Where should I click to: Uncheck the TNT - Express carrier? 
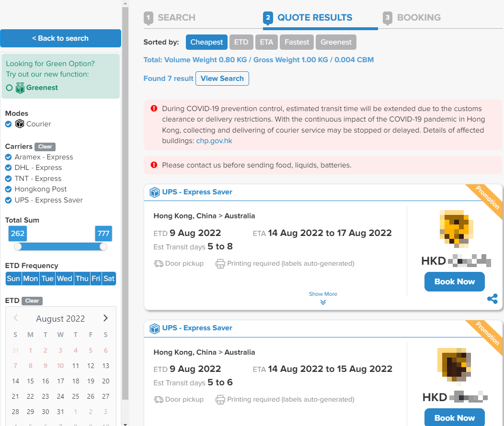pyautogui.click(x=8, y=179)
